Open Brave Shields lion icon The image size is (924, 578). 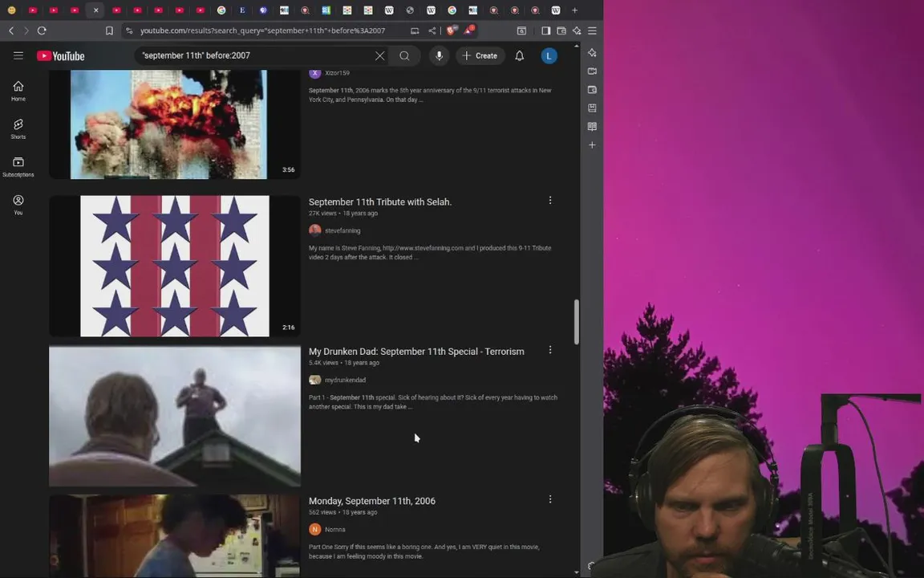(x=451, y=31)
